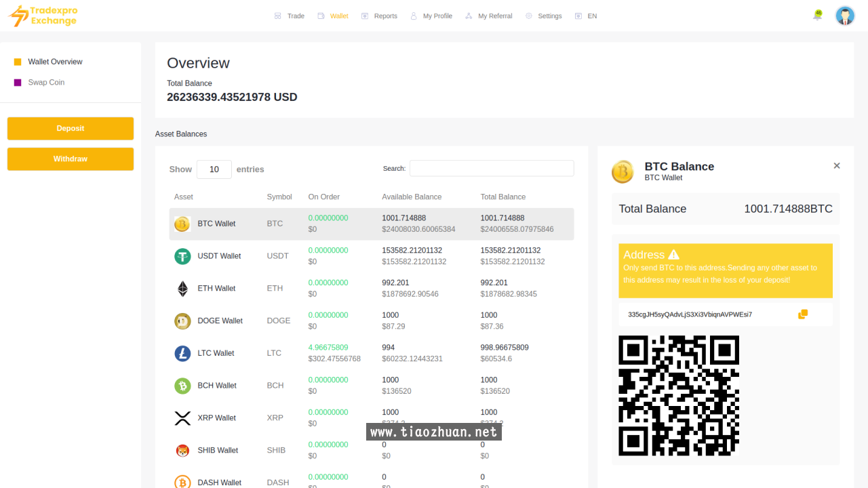Click the asset Search input field

click(x=492, y=169)
